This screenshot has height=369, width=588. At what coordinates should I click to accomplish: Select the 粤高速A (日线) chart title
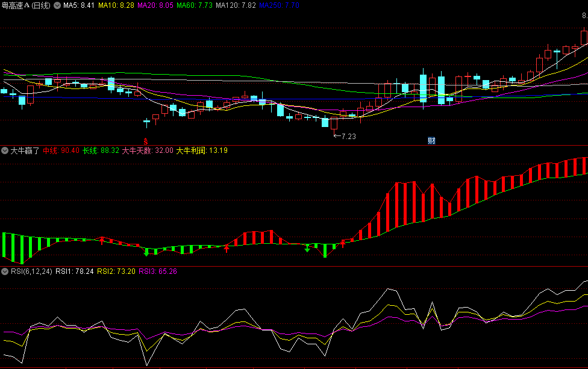pyautogui.click(x=26, y=5)
